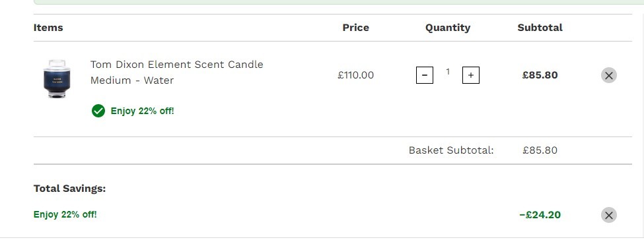Select the bold £85.80 item subtotal
This screenshot has width=644, height=240.
[540, 75]
